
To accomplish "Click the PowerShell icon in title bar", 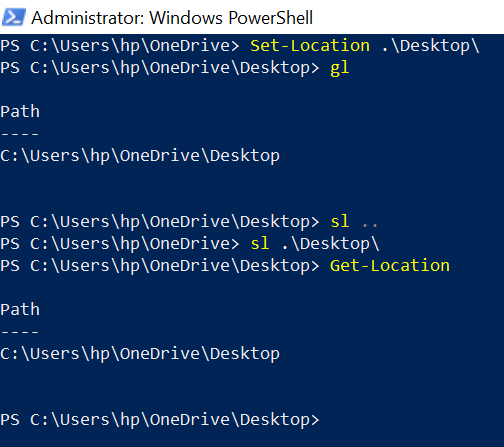I will (x=14, y=17).
